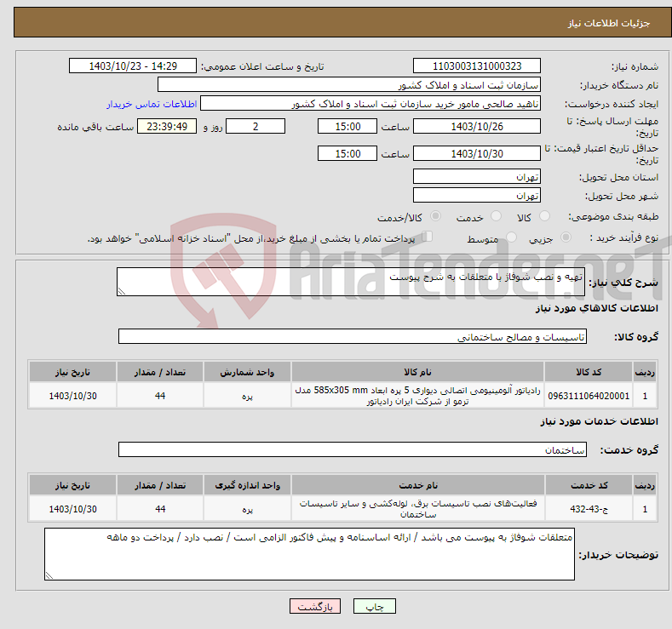Screen dimensions: 672x629
Task: Click the remaining time countdown 23:39:49
Action: click(x=167, y=126)
